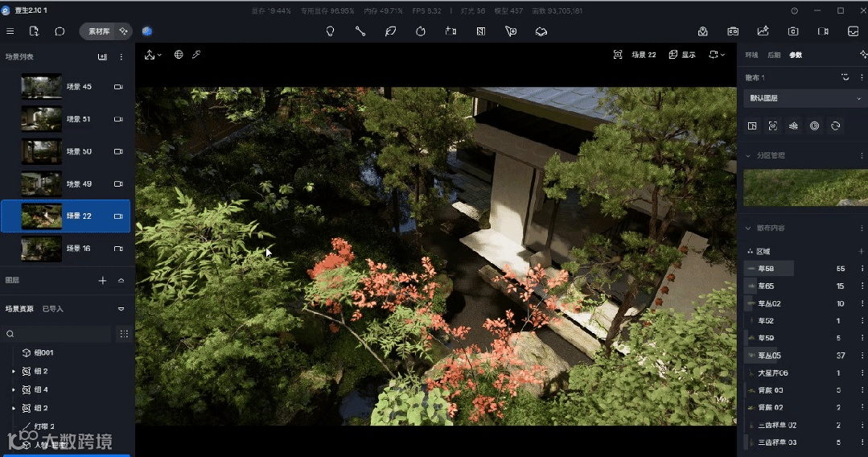Select the terrain cloud tool
This screenshot has height=457, width=868.
point(541,31)
